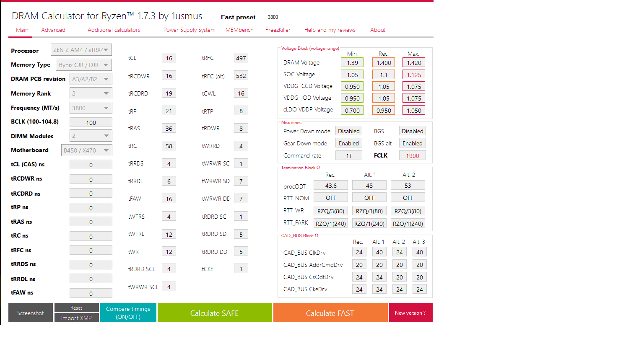
Task: Click the tFAW ns input field
Action: pos(91,293)
